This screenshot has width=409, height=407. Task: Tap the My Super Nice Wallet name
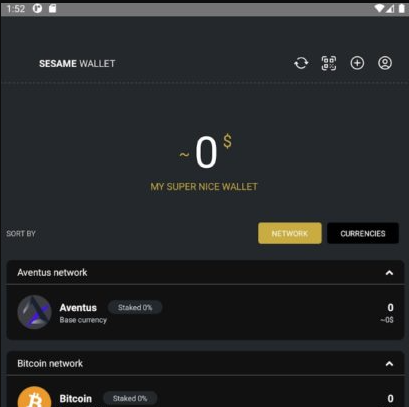click(x=204, y=187)
